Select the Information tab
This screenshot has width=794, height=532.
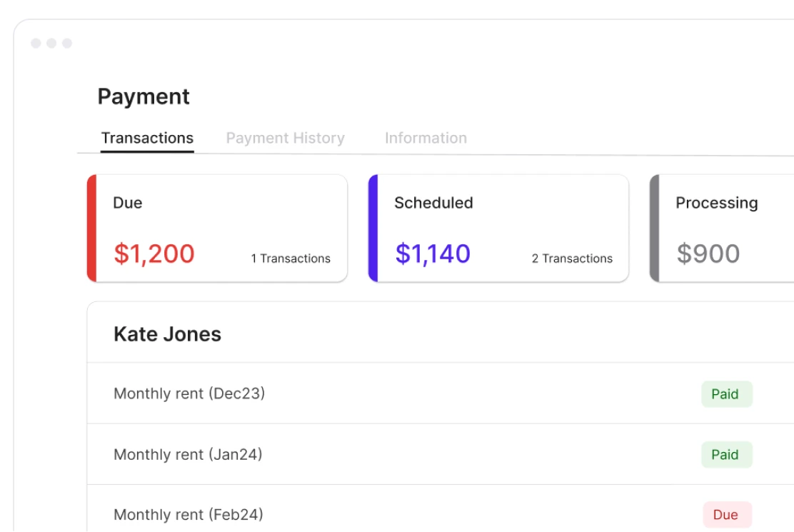426,138
